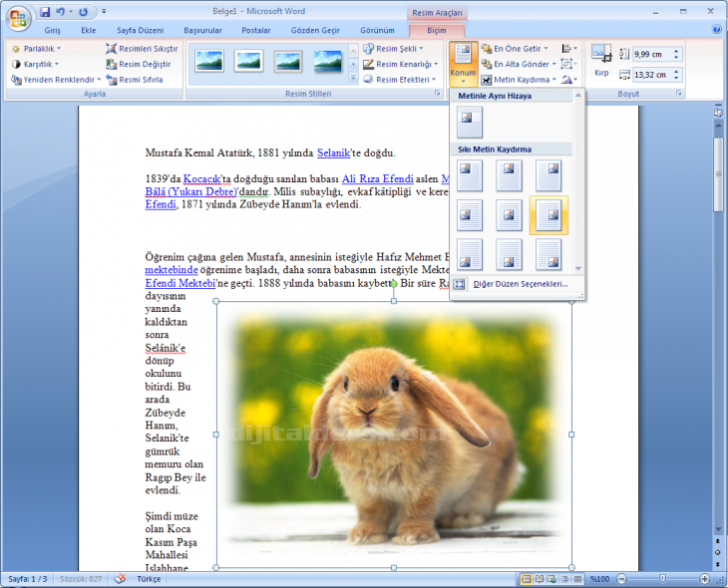Open the align objects icon dropdown
The image size is (728, 588).
(x=569, y=49)
